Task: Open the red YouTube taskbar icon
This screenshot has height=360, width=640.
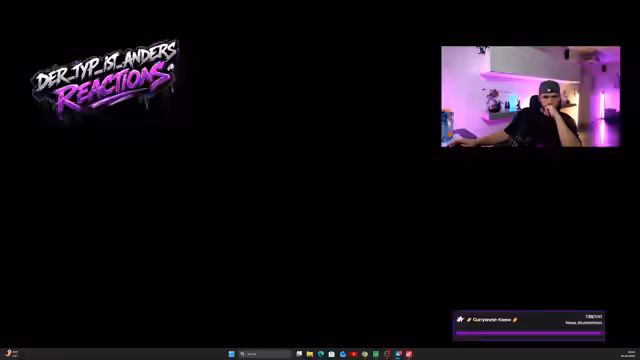Action: (353, 354)
